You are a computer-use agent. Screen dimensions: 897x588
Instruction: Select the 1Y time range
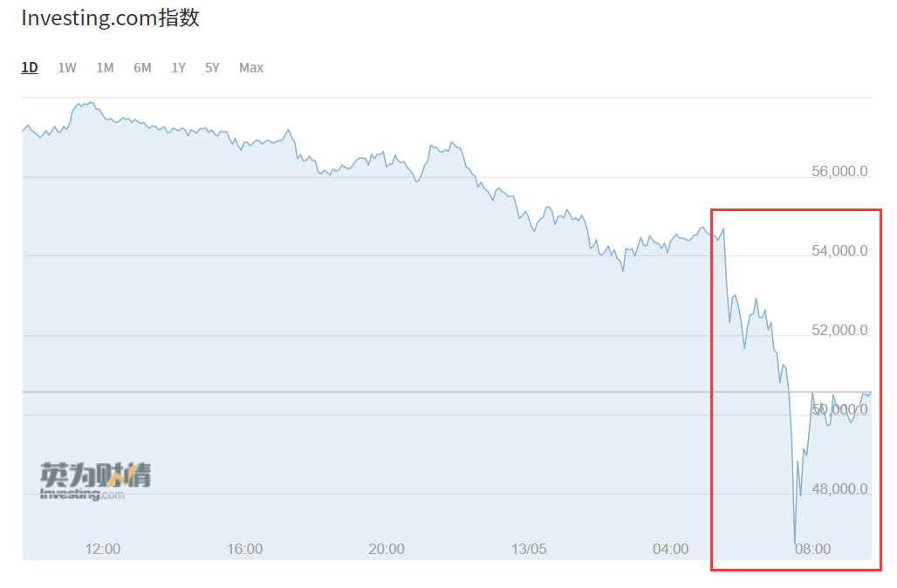pyautogui.click(x=179, y=68)
